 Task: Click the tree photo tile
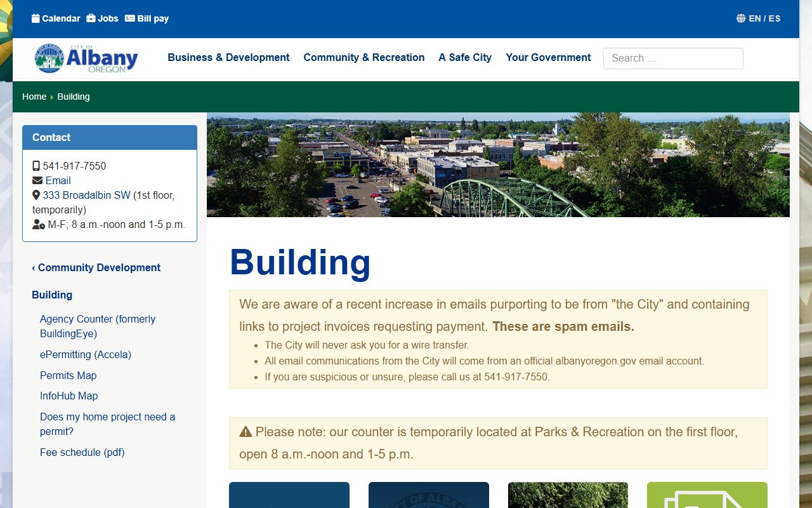tap(568, 495)
